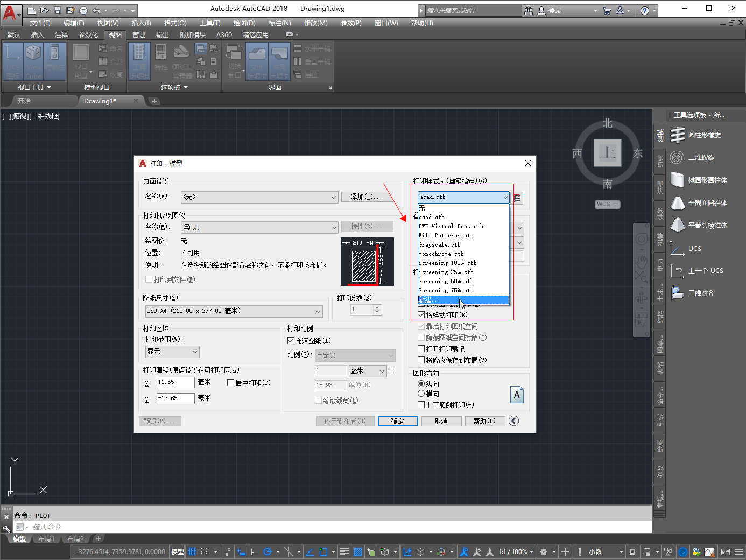Click the 3D align tool (三维对齐)
This screenshot has height=560, width=746.
pos(693,293)
